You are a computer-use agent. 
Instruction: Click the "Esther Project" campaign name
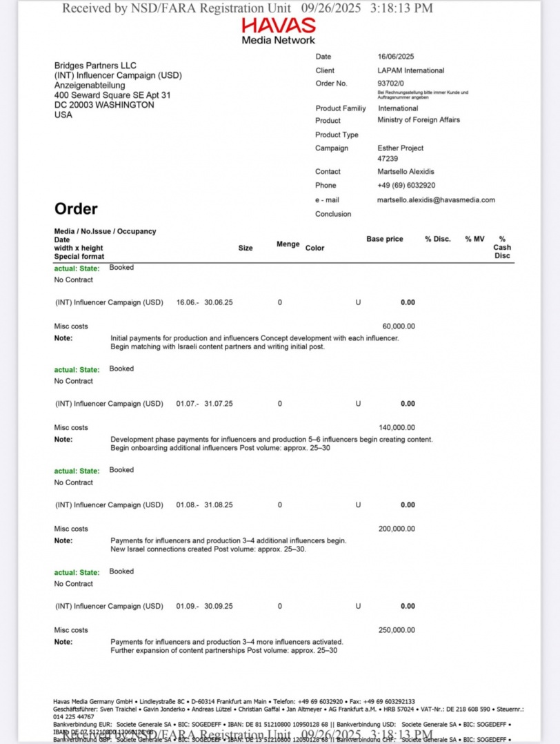click(400, 148)
